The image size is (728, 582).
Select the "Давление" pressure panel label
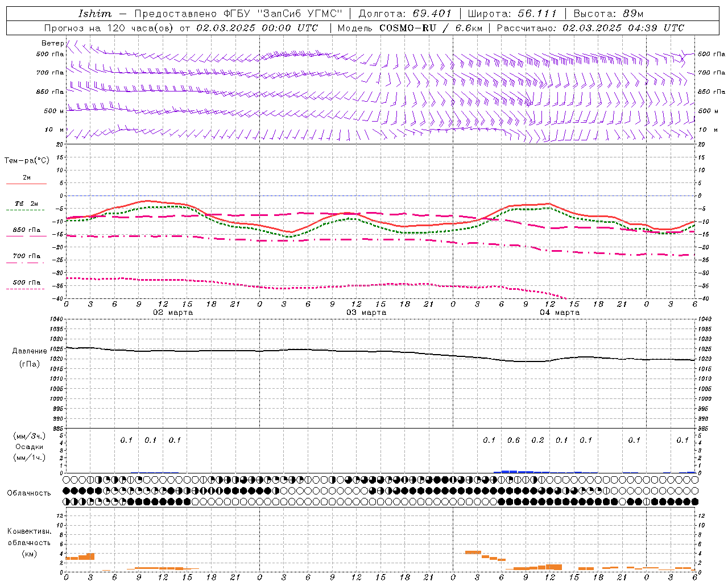(30, 351)
